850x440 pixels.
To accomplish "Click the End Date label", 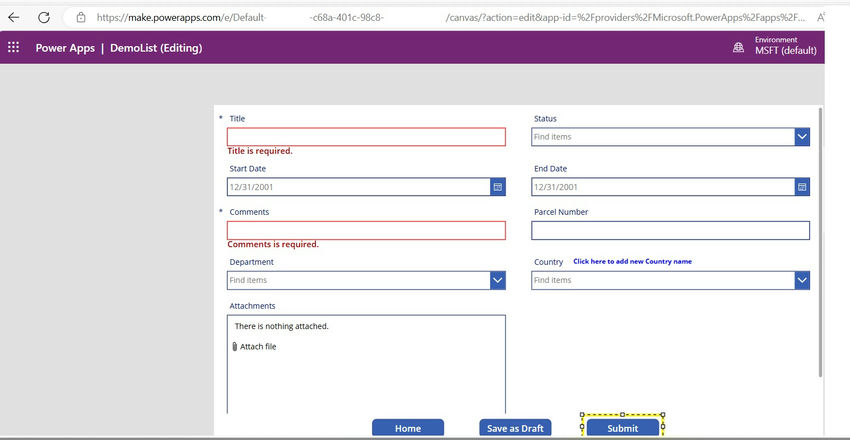I will coord(550,169).
